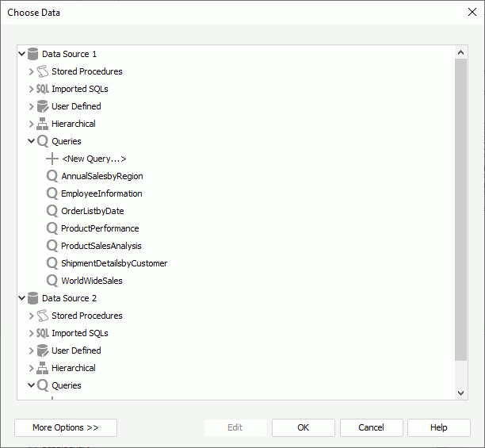Image resolution: width=485 pixels, height=448 pixels.
Task: Select EmployeeInformation query text
Action: (x=101, y=193)
